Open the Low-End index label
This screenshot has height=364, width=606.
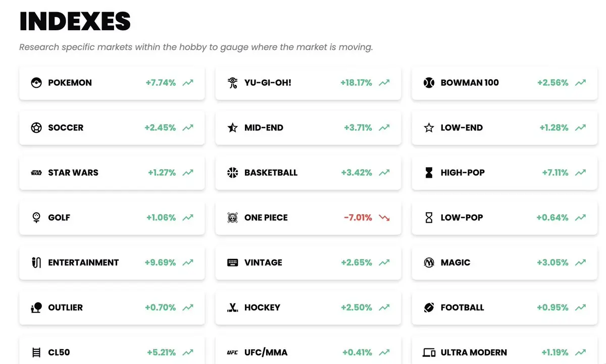(462, 128)
